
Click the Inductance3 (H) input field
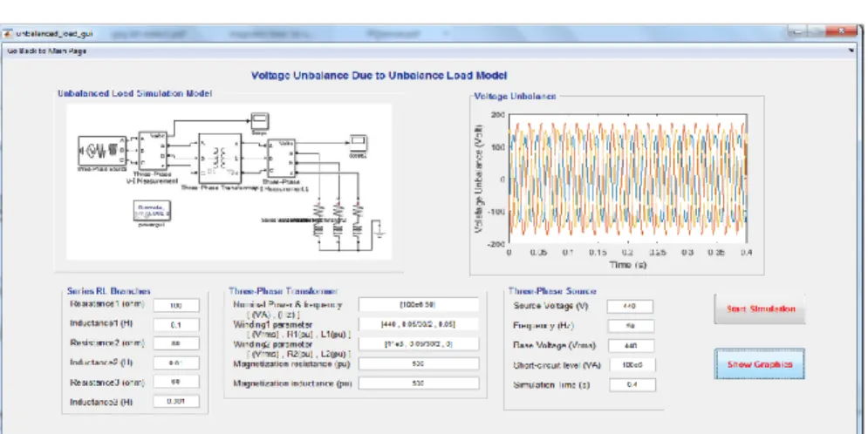(x=176, y=402)
